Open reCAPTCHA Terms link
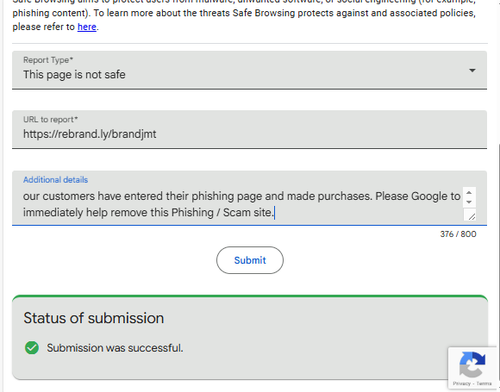 [484, 383]
